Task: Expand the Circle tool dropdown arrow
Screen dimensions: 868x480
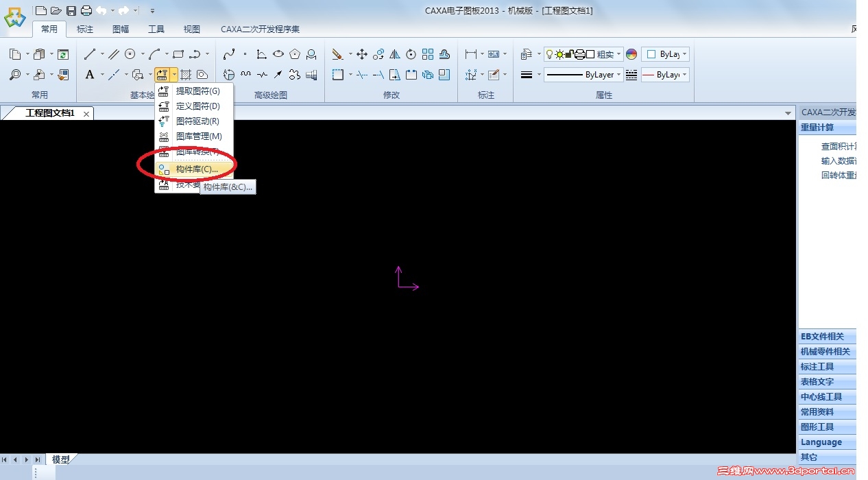Action: [142, 54]
